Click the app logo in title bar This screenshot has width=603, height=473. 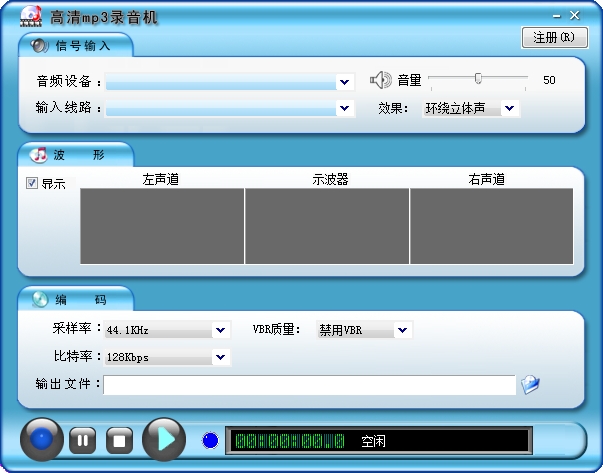coord(29,17)
